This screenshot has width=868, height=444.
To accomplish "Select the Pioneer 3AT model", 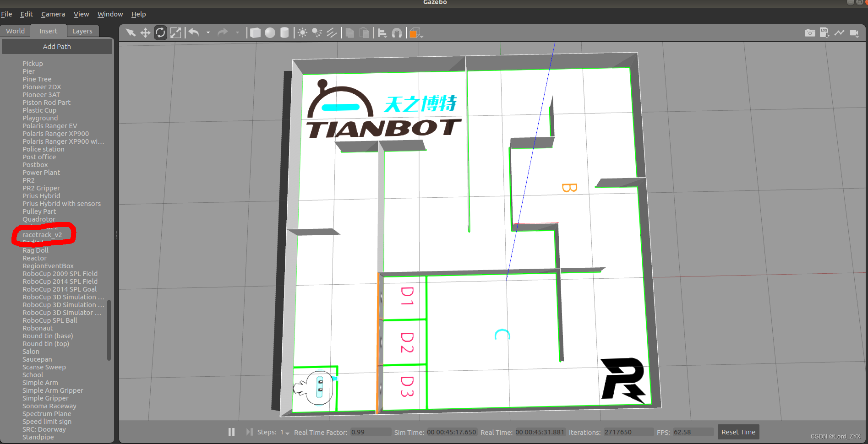I will (41, 95).
